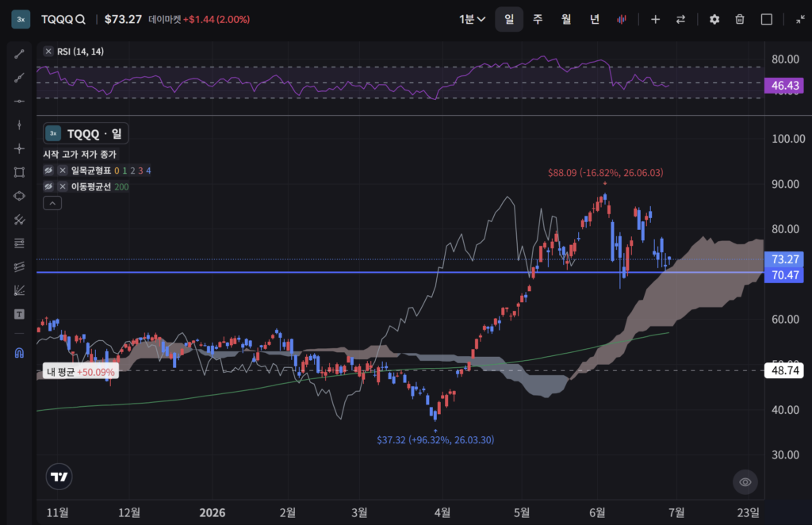The height and width of the screenshot is (525, 812).
Task: Select the Fibonacci retracement tool
Action: [19, 243]
